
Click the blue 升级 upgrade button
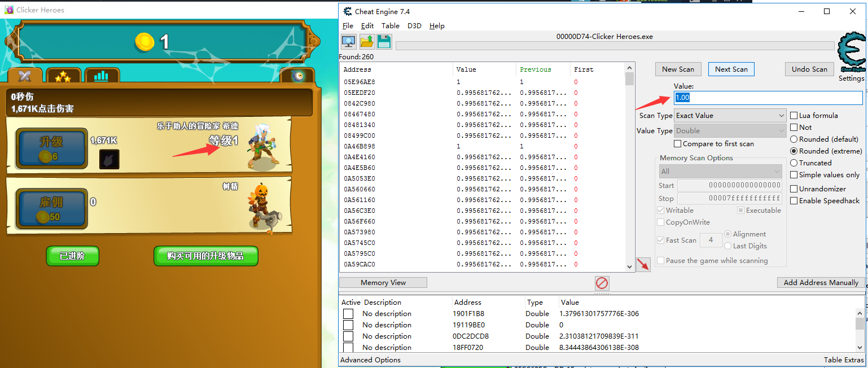(x=51, y=148)
